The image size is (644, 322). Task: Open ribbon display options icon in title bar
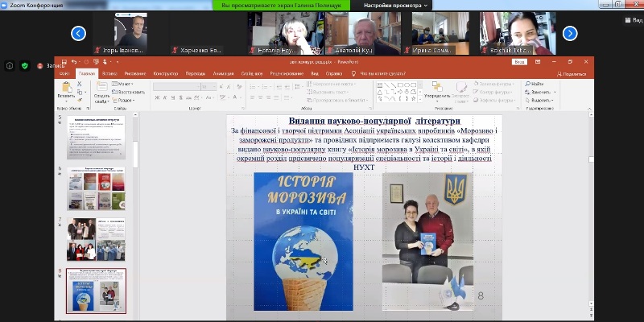[x=538, y=62]
